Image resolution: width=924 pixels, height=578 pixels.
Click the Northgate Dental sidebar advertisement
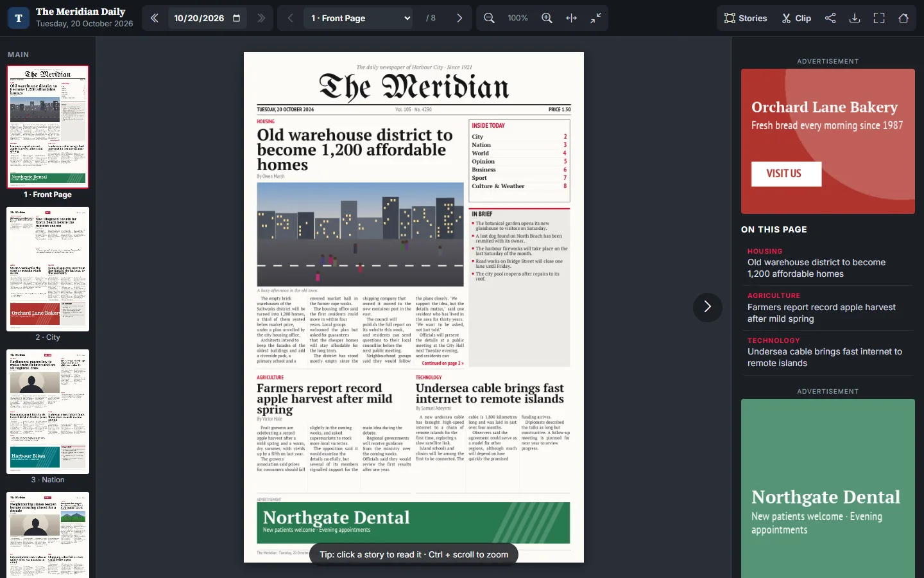pos(828,488)
